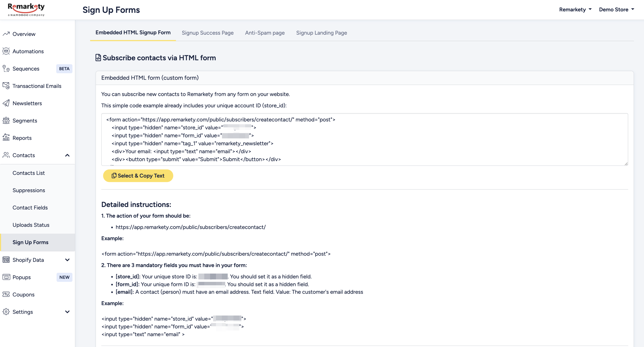Open the Overview link
The image size is (644, 347).
tap(24, 34)
